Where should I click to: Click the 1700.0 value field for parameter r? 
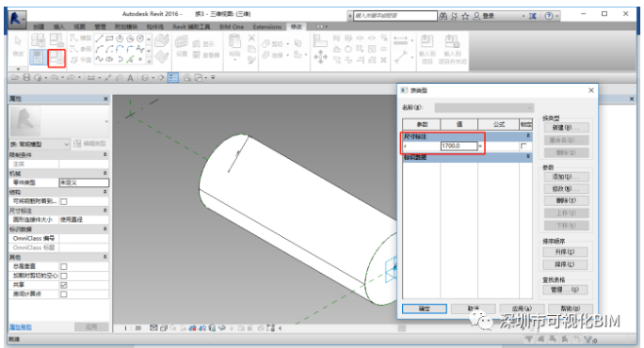(459, 146)
